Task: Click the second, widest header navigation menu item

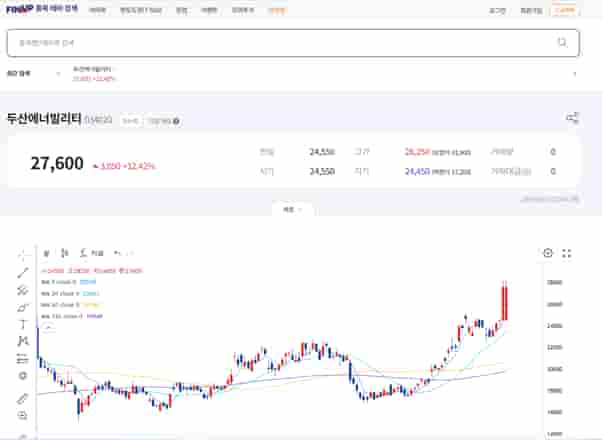Action: point(141,10)
